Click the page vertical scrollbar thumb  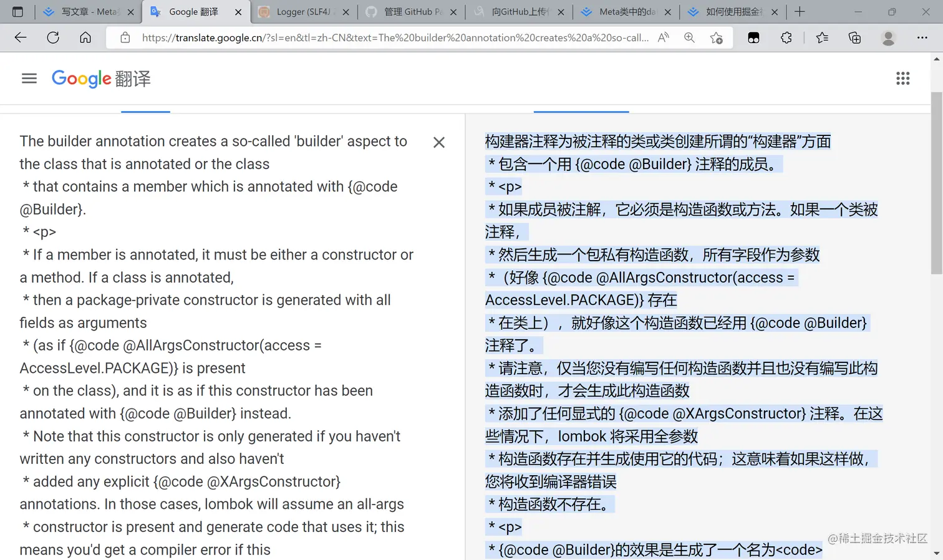pos(937,183)
